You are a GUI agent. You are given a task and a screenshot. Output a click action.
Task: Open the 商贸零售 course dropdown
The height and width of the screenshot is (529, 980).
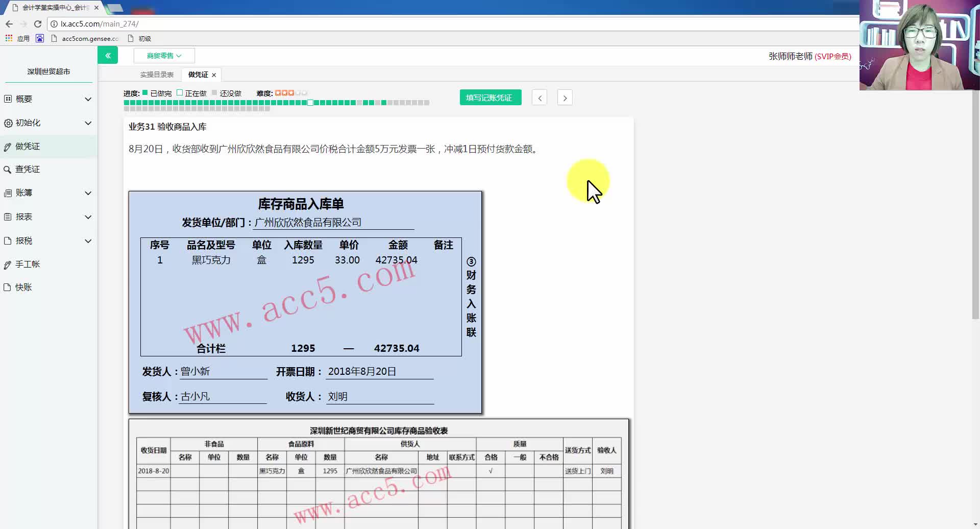(x=163, y=55)
